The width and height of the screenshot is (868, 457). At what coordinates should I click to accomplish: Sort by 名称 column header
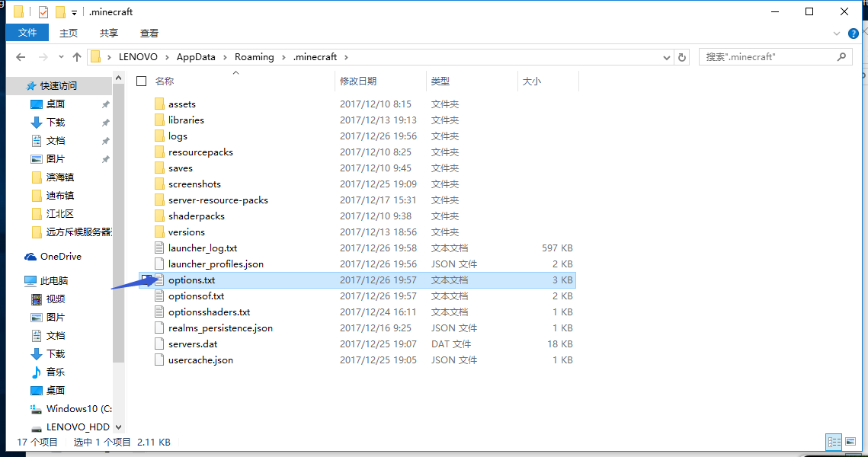click(x=165, y=81)
